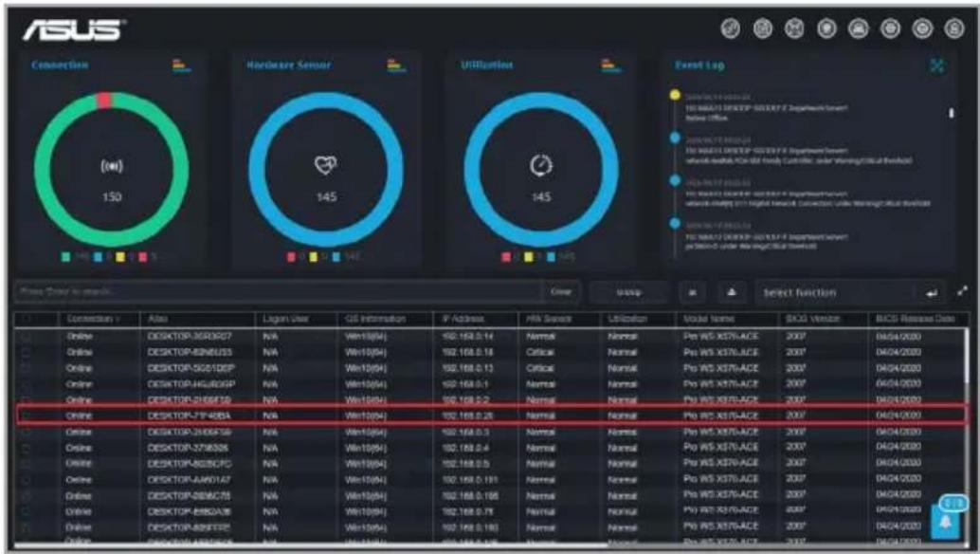980x554 pixels.
Task: Expand the Event Log panel with its teal icon
Action: point(936,65)
